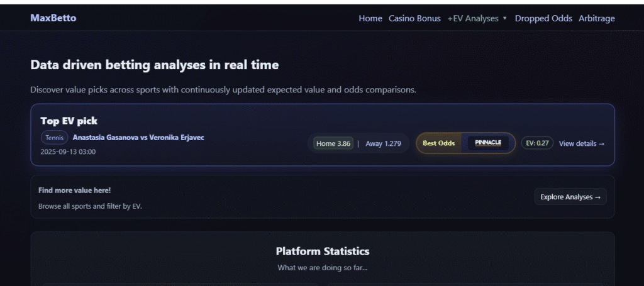Screen dimensions: 644x286
Task: Click the Best Odds label
Action: coord(438,143)
